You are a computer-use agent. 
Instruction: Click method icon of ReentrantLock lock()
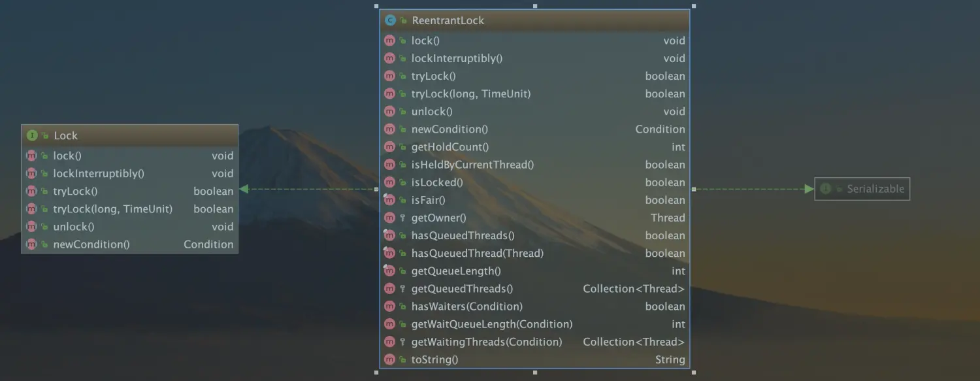coord(390,41)
